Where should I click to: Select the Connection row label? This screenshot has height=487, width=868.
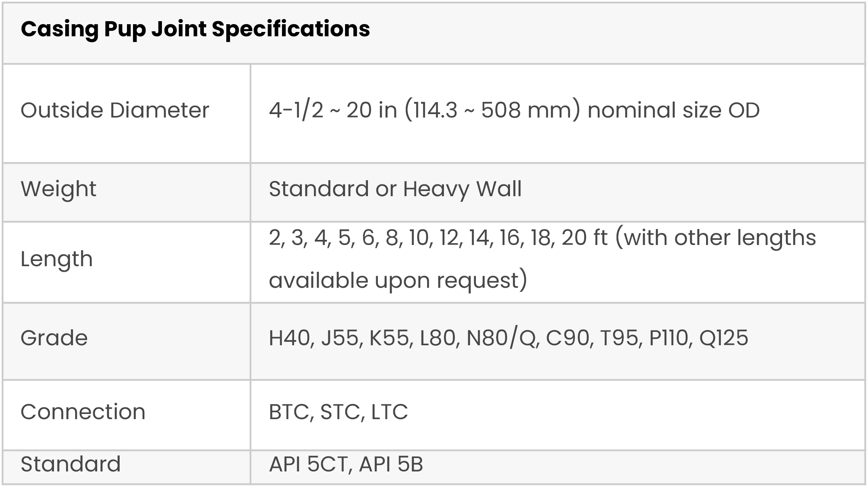point(83,412)
